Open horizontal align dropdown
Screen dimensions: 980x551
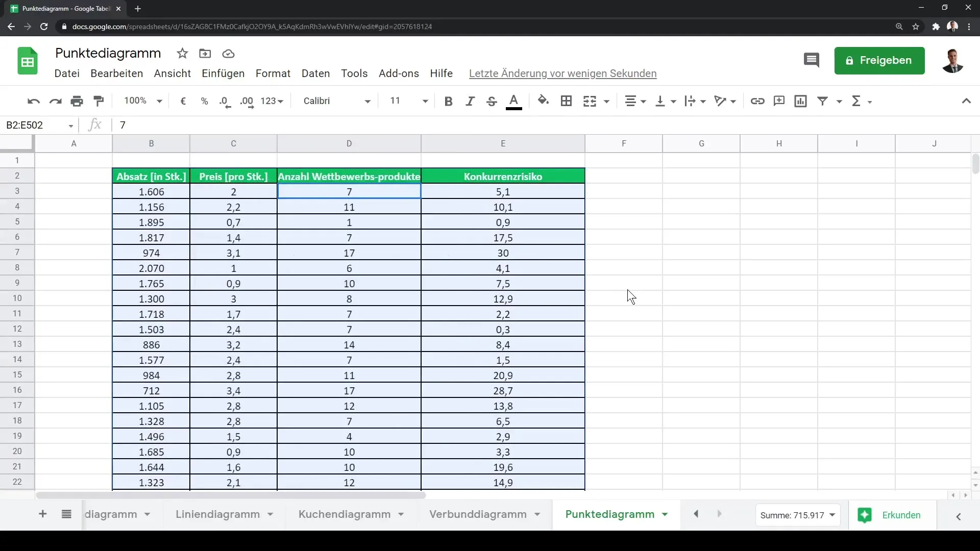pos(635,101)
